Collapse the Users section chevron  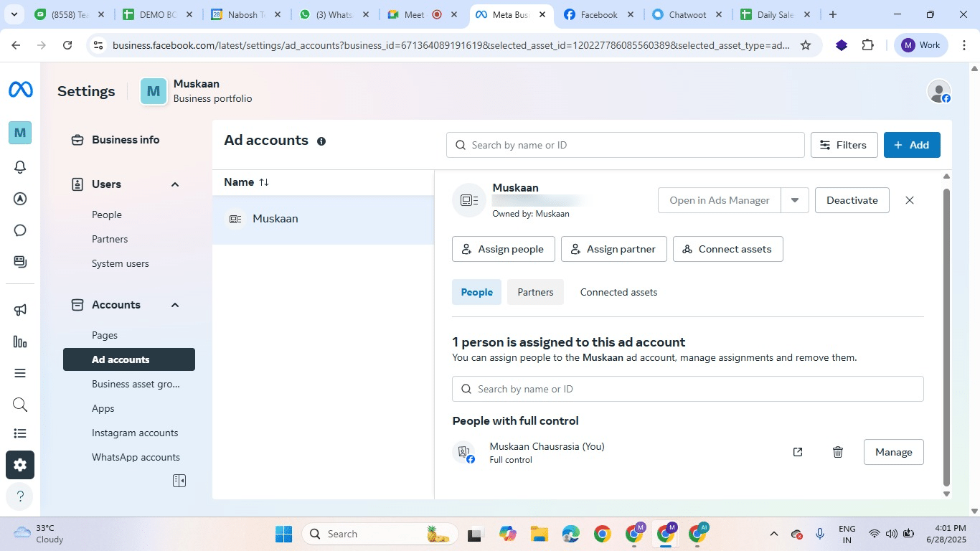tap(174, 184)
